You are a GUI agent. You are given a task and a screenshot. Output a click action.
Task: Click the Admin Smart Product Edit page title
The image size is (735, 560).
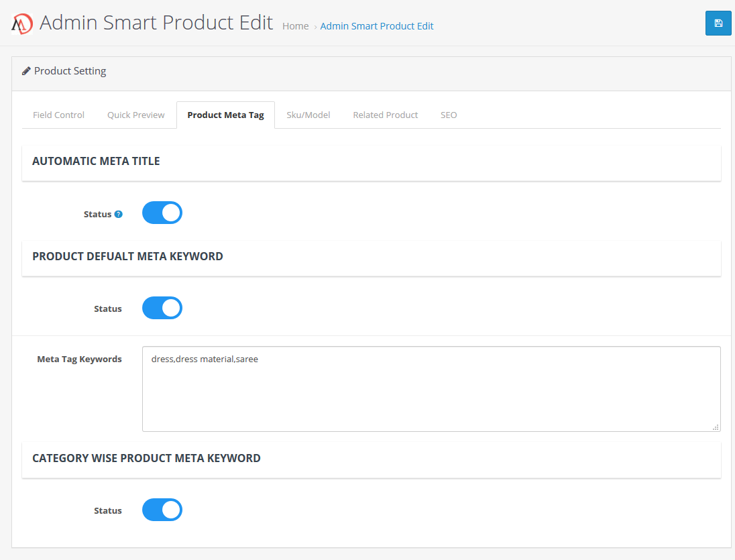(x=156, y=23)
